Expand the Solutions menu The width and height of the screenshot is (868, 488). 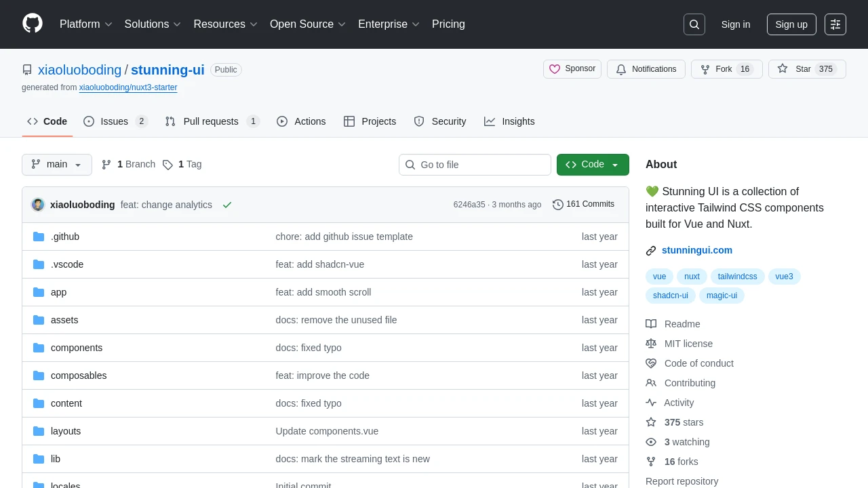pyautogui.click(x=153, y=24)
